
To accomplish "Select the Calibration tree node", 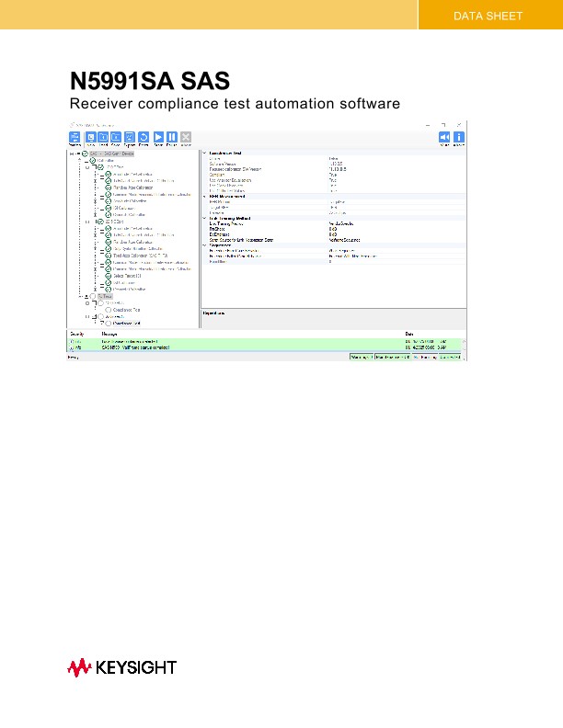I will tap(106, 161).
